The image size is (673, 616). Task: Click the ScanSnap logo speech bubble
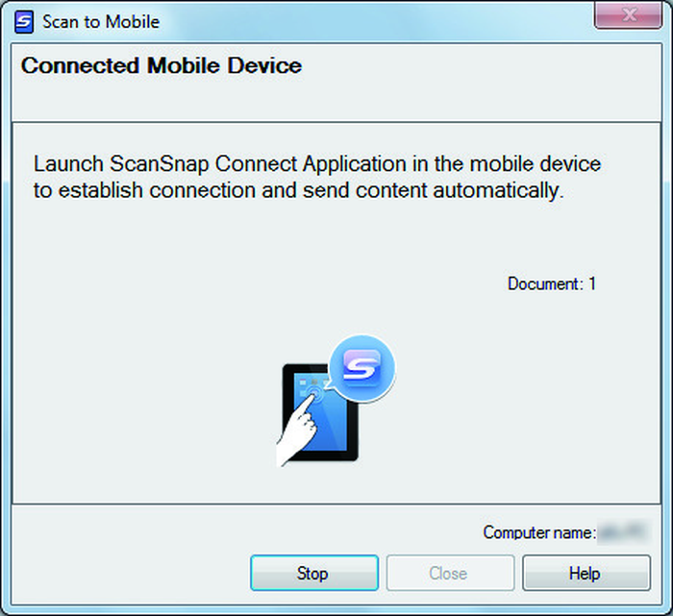click(x=361, y=368)
